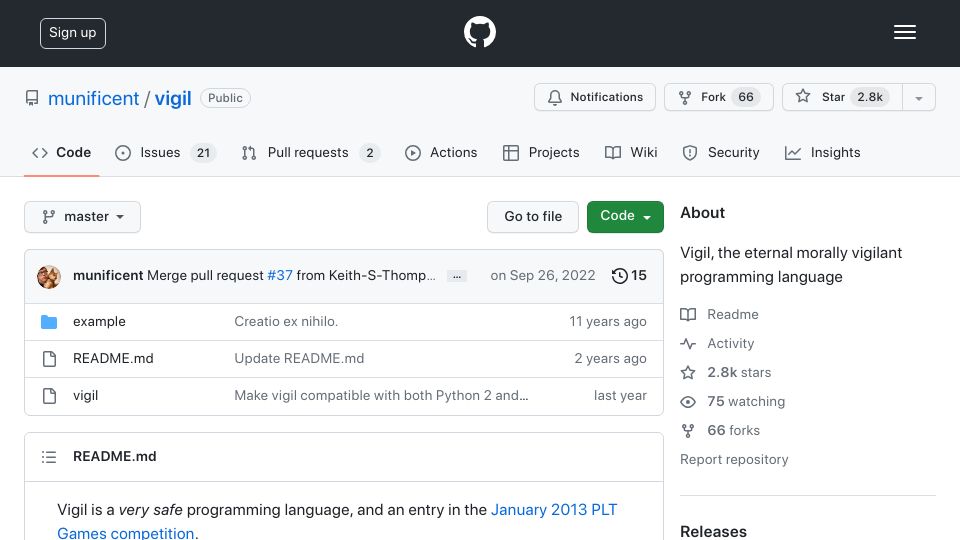Click the eye icon beside 75 watching
The width and height of the screenshot is (960, 540).
[688, 402]
